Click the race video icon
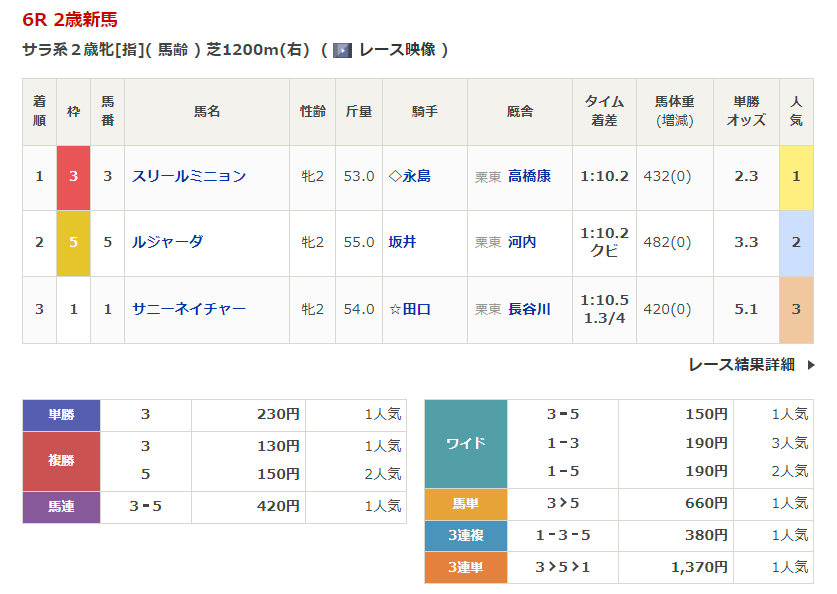The width and height of the screenshot is (837, 594). tap(342, 50)
